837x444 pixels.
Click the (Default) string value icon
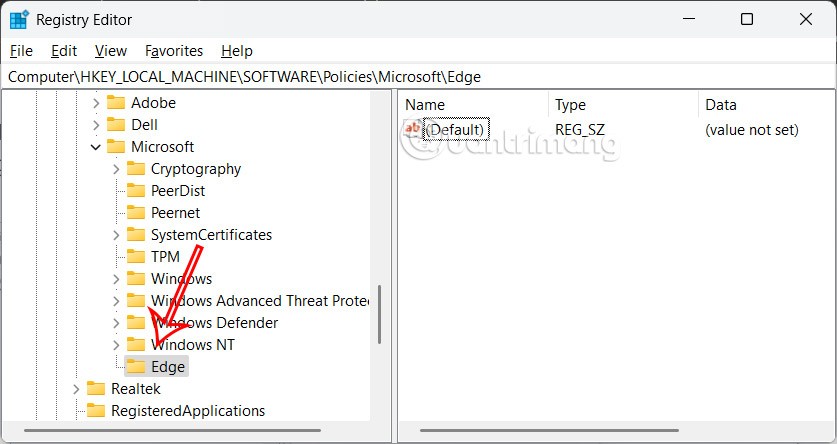(x=413, y=129)
